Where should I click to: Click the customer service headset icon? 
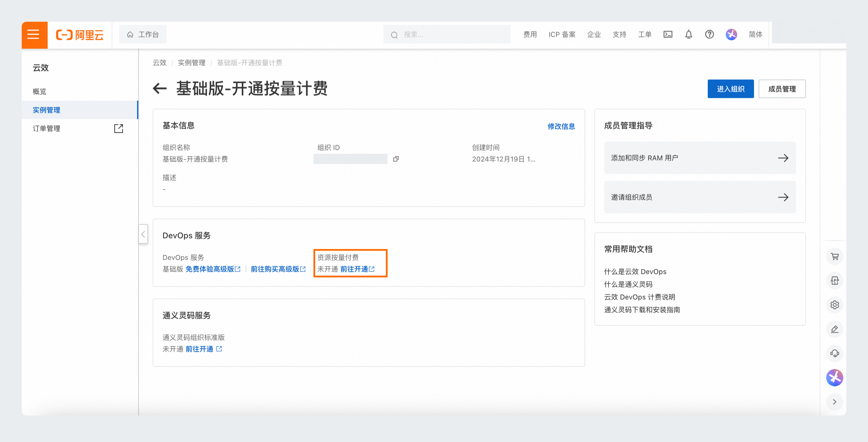coord(834,353)
